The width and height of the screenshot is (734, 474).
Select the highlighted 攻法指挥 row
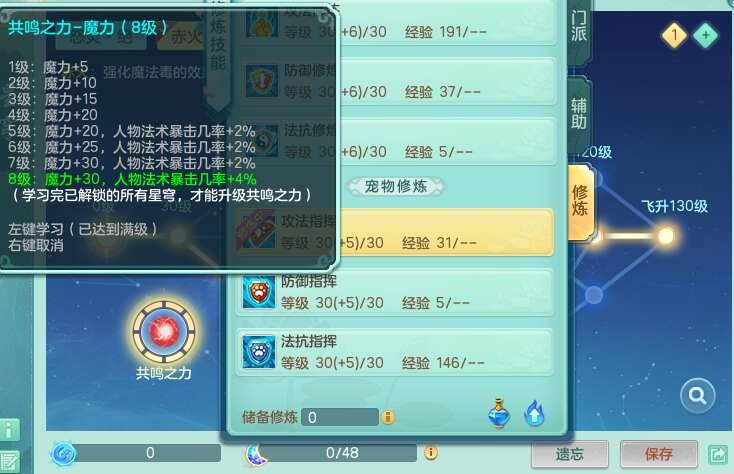point(396,232)
